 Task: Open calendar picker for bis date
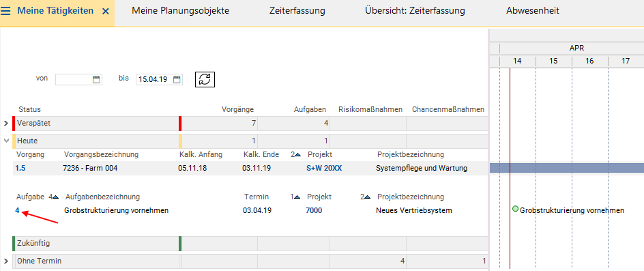click(x=177, y=79)
